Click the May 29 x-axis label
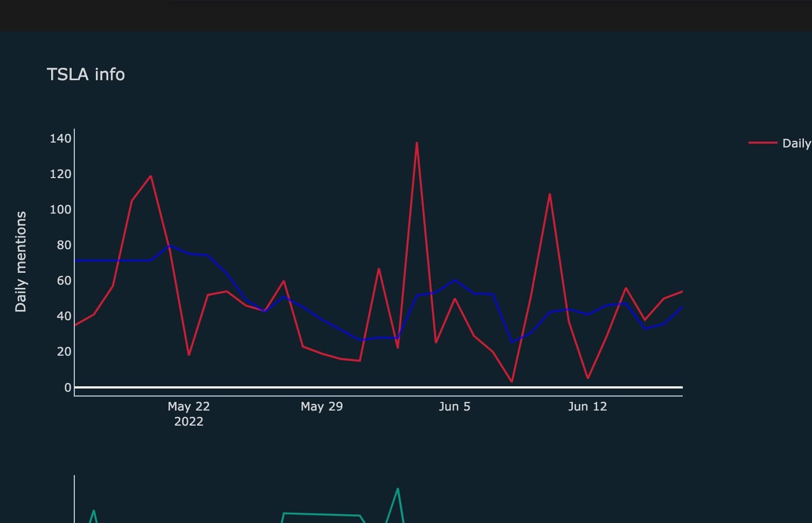The image size is (812, 523). click(x=321, y=406)
